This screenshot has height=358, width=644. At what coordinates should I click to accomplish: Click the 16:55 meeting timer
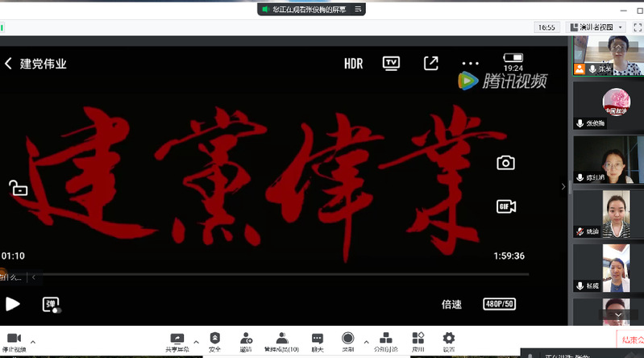546,27
